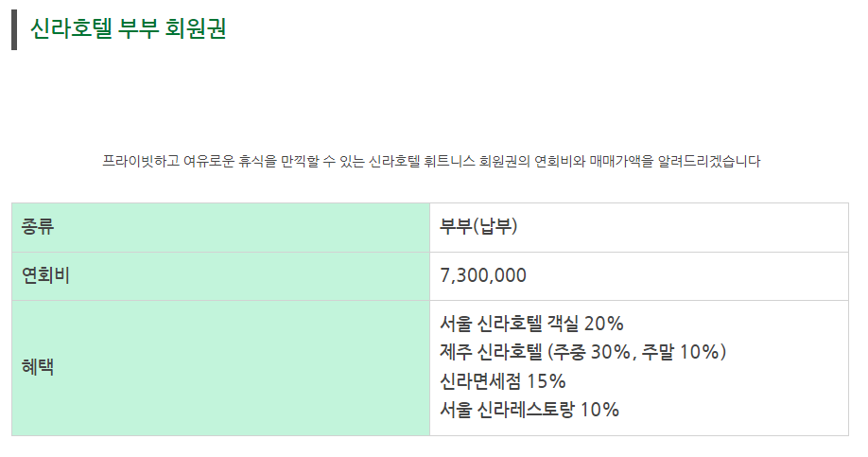Click the 서울 신라호텔 객실 20% line
This screenshot has height=457, width=868.
pyautogui.click(x=531, y=324)
